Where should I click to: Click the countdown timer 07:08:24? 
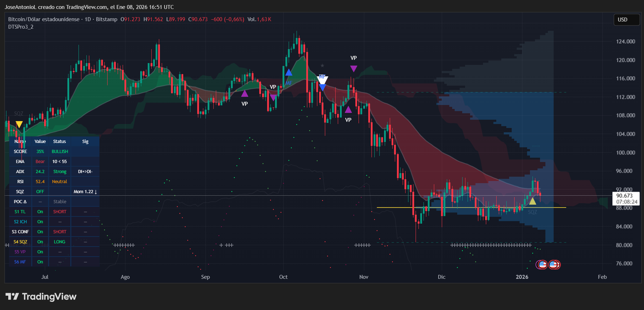[x=627, y=202]
